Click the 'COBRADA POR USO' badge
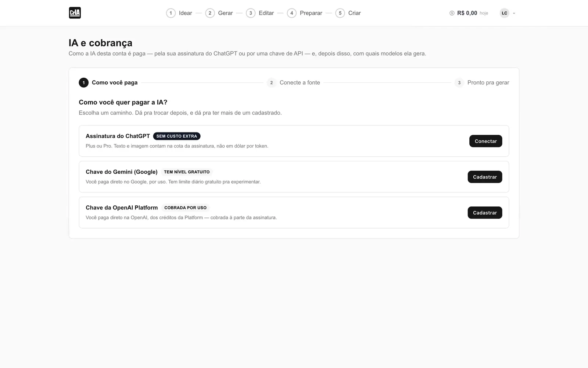The height and width of the screenshot is (368, 588). coord(185,208)
